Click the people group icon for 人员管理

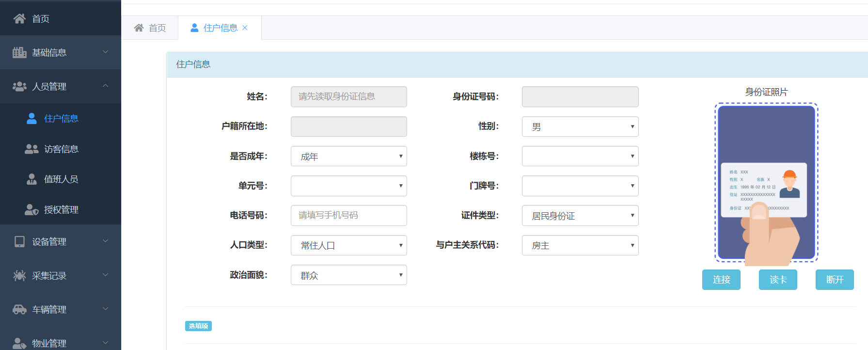click(19, 86)
